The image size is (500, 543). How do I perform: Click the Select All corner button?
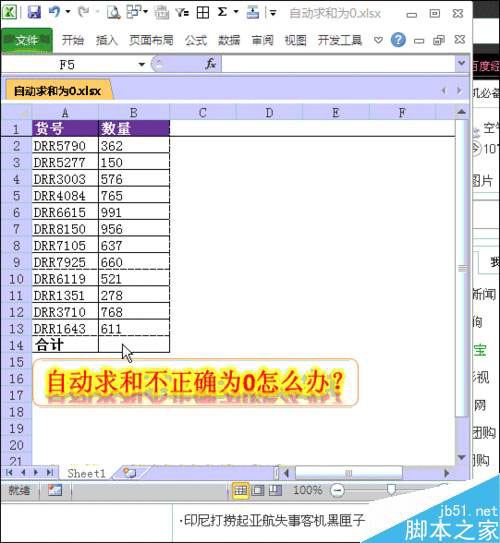[16, 113]
